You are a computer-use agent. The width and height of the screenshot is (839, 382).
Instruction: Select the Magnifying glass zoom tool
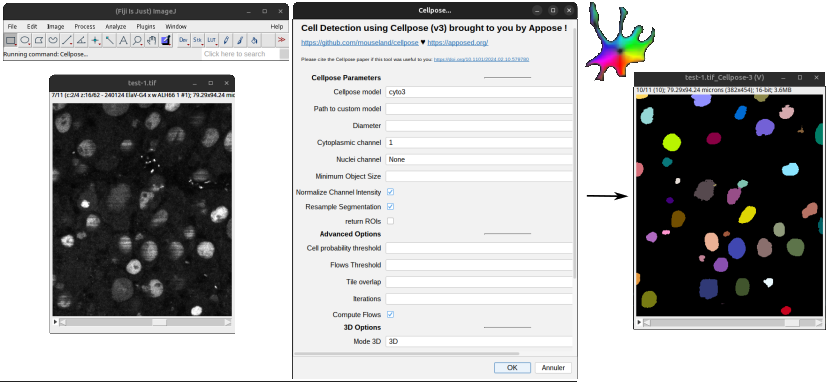[138, 40]
